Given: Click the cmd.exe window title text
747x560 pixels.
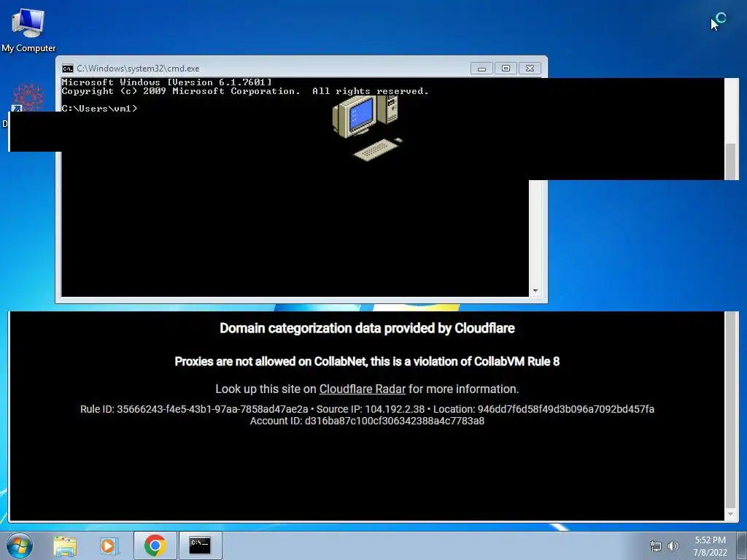Looking at the screenshot, I should point(138,69).
